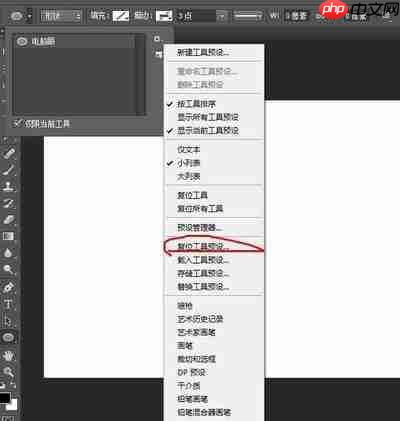Select the Ellipse shape tool
This screenshot has width=400, height=421.
click(9, 337)
